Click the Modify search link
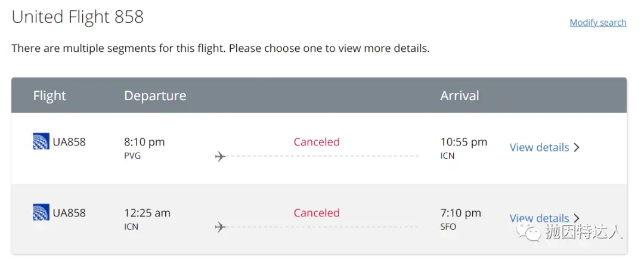The height and width of the screenshot is (260, 644). (x=597, y=23)
